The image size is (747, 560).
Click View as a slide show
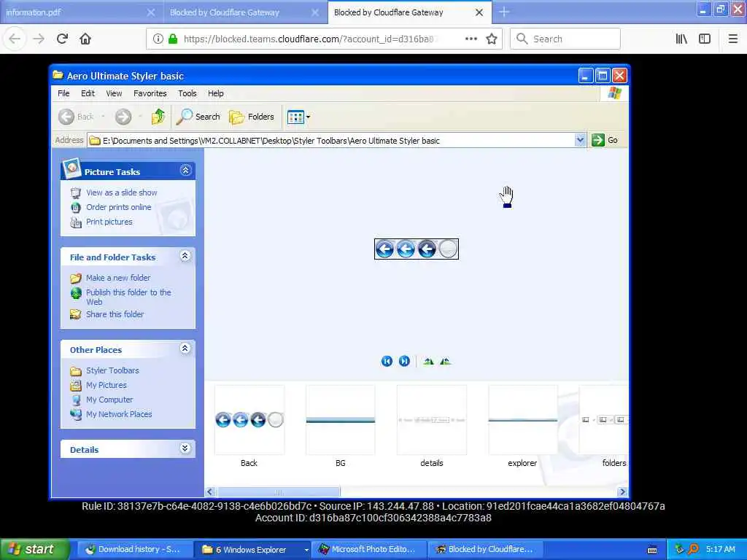[122, 192]
